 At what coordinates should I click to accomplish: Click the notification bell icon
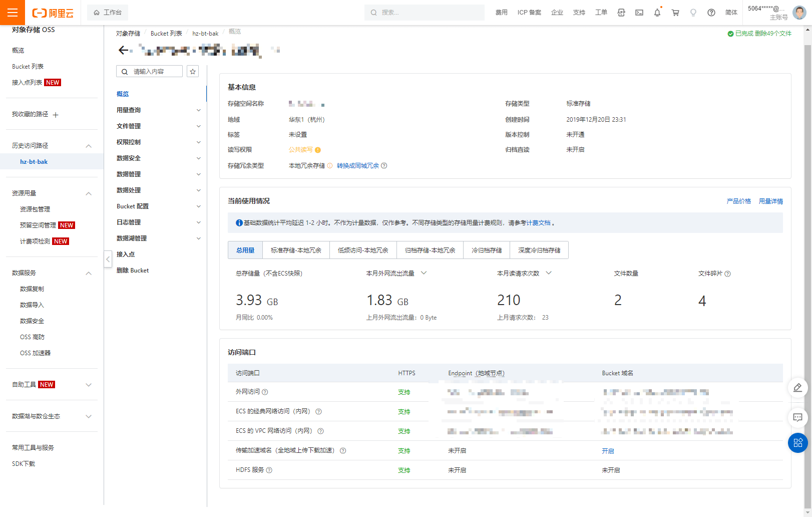(x=657, y=13)
